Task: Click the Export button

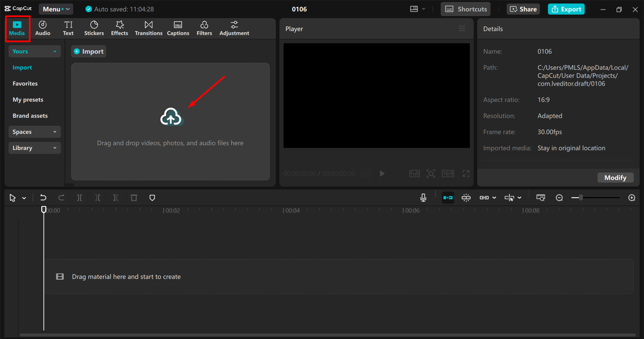Action: [566, 9]
